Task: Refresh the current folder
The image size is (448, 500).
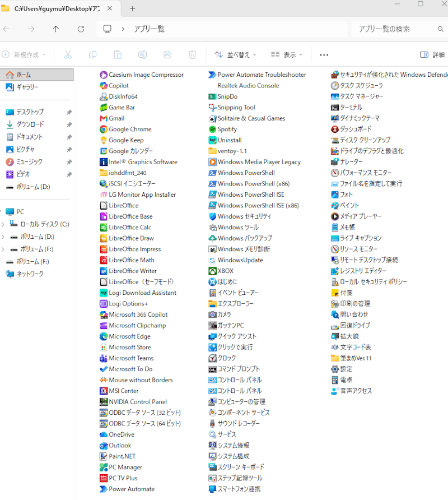Action: click(x=81, y=29)
